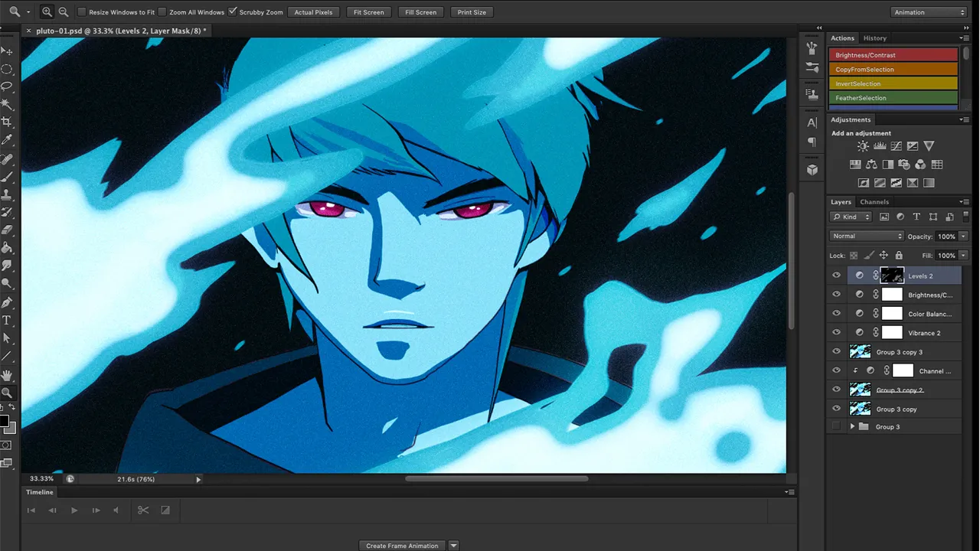
Task: Select the Pen tool
Action: tap(7, 302)
